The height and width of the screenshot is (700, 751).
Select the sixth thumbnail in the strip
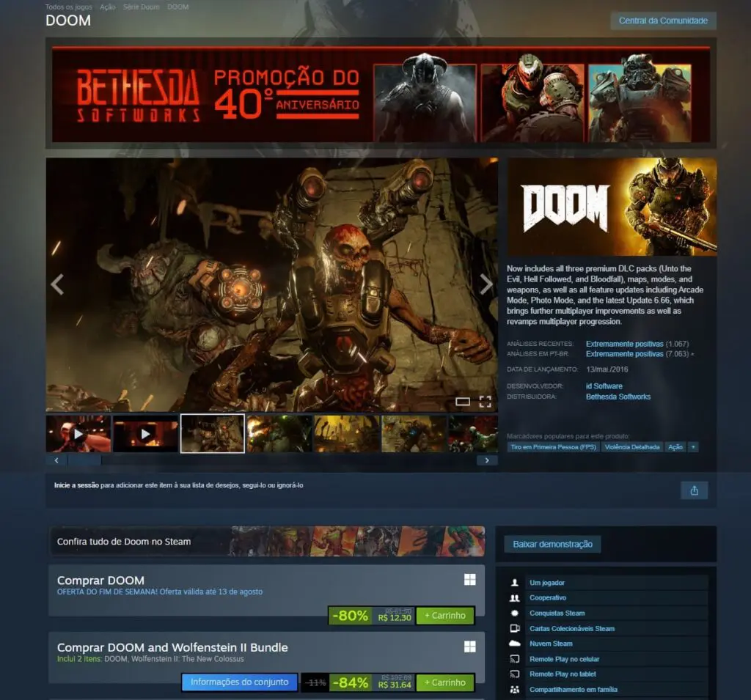[414, 434]
